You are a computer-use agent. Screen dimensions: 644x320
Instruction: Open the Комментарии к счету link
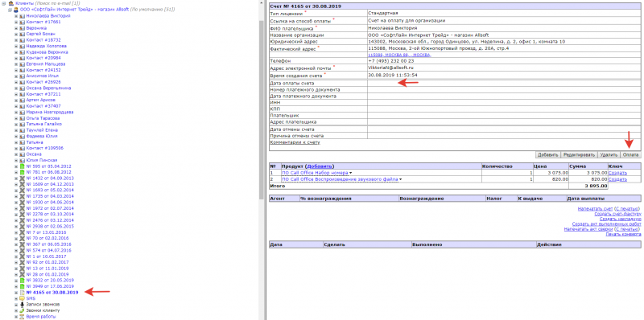pyautogui.click(x=295, y=142)
